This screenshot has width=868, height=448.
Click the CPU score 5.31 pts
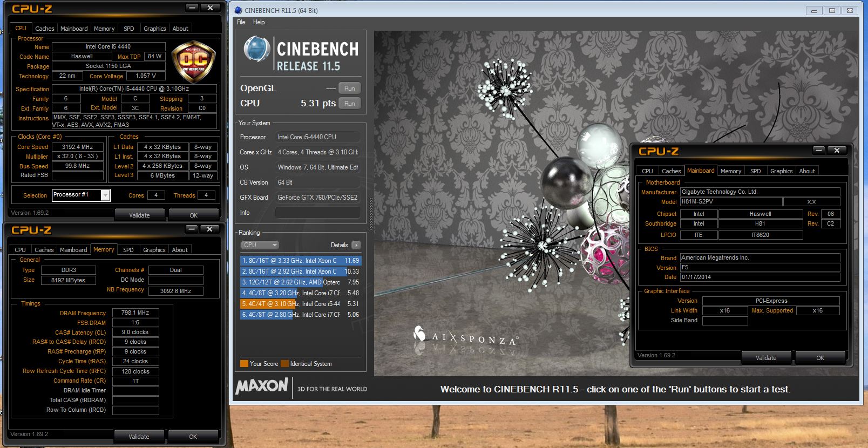(318, 104)
